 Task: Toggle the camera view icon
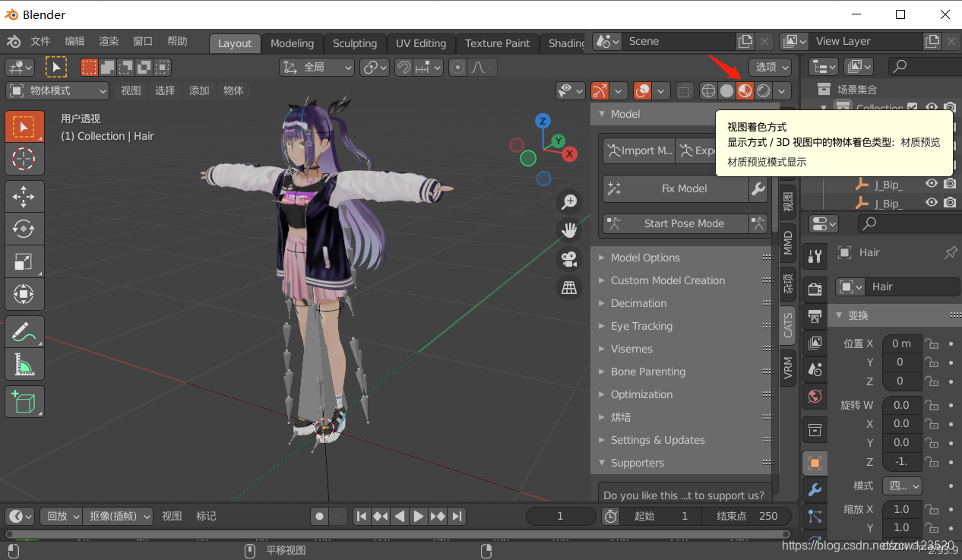click(569, 258)
